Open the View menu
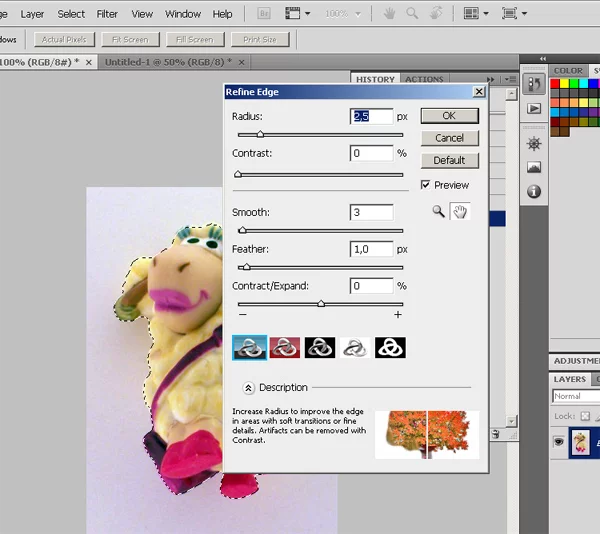Screen dimensions: 600x534 point(142,14)
